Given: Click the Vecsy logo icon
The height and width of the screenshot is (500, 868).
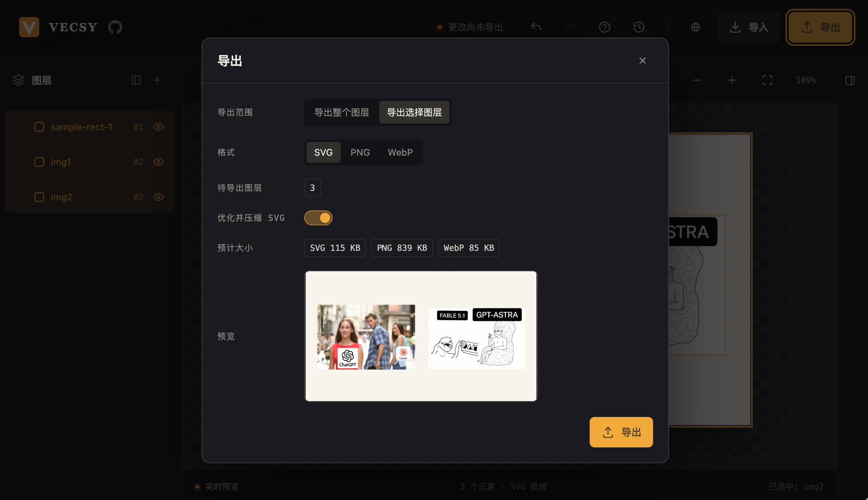Looking at the screenshot, I should [29, 27].
